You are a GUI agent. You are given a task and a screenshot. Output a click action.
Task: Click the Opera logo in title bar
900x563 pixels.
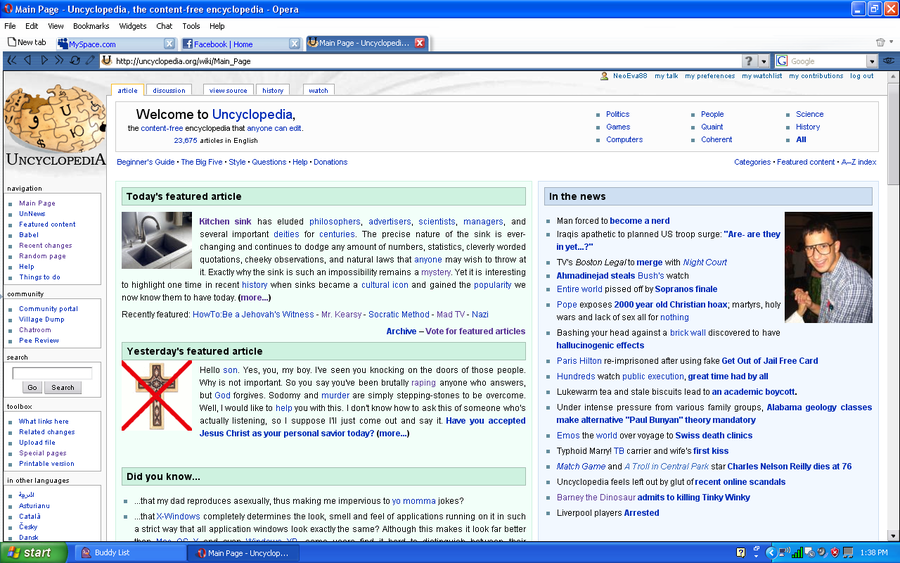tap(8, 9)
